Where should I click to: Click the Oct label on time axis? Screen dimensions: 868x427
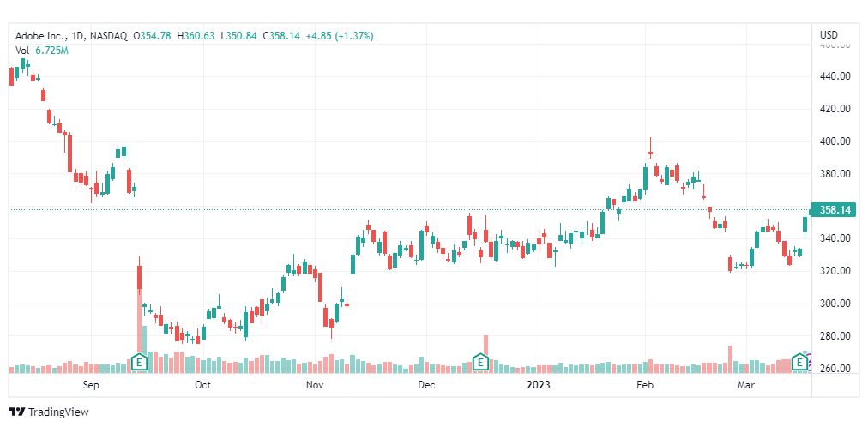tap(203, 385)
